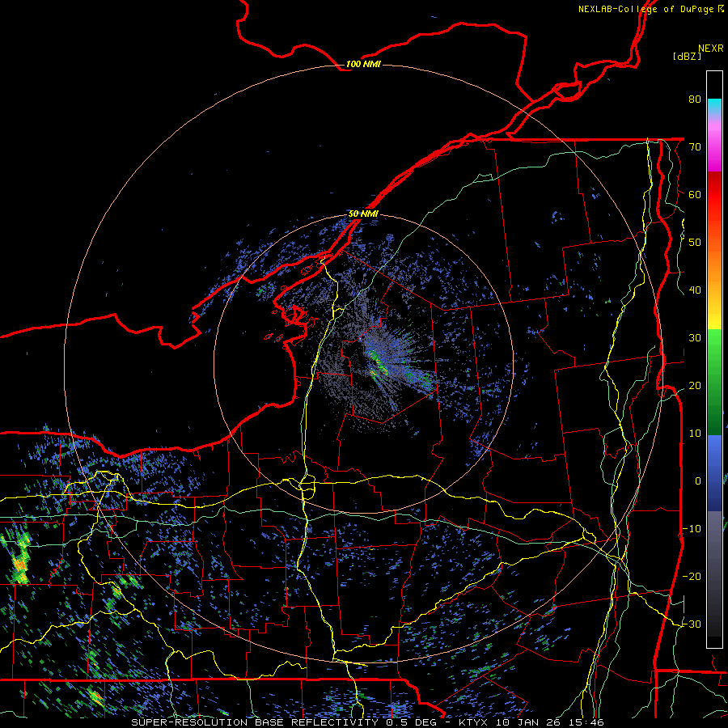Click the -20 dBZ scale value
The height and width of the screenshot is (728, 728).
[x=692, y=576]
